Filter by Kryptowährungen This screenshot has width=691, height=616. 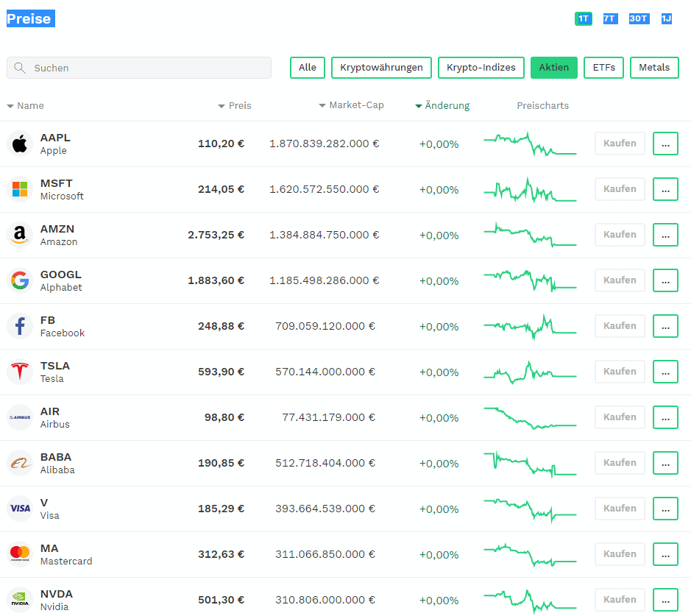point(382,68)
